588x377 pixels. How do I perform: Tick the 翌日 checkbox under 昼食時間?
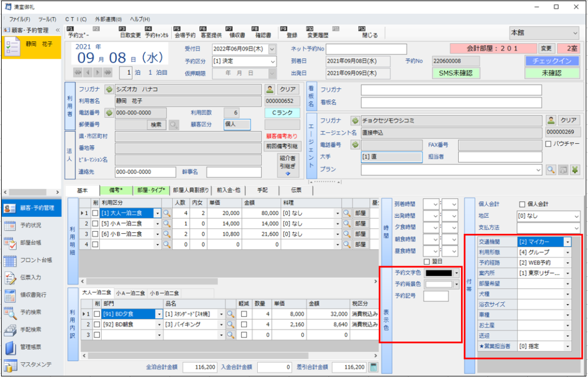pos(426,261)
